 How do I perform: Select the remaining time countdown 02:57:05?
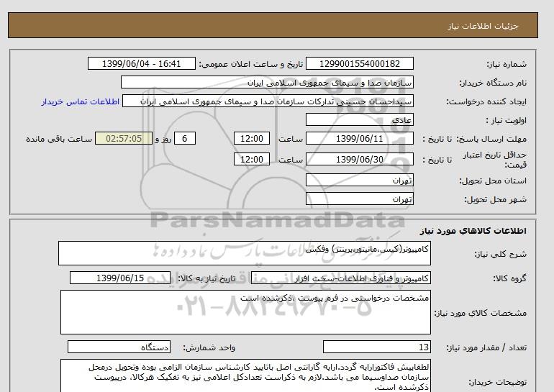124,138
